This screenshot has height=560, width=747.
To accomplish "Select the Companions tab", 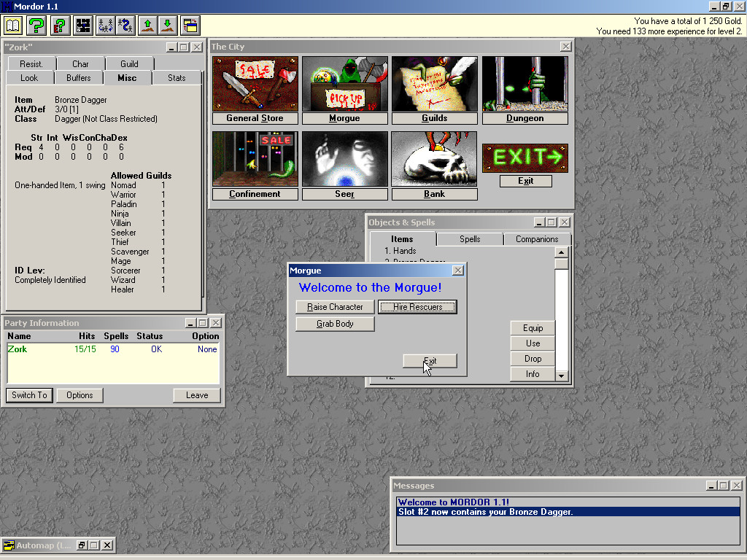I will [x=536, y=239].
